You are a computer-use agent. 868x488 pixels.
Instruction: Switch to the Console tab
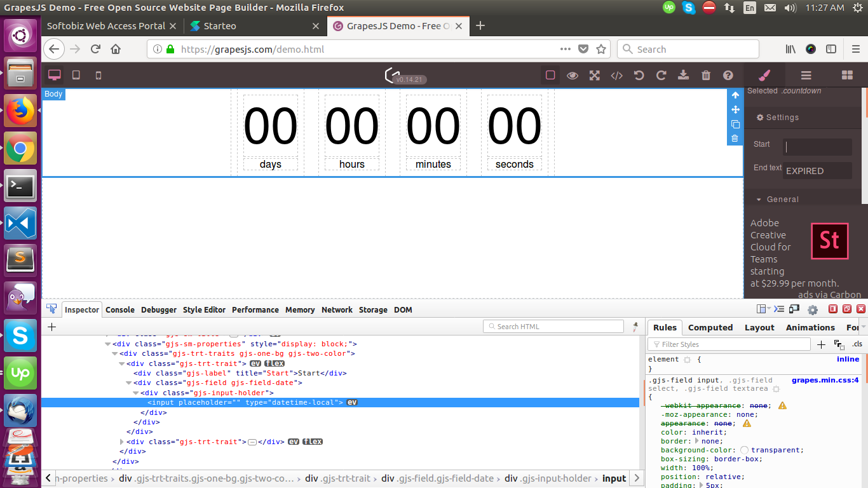click(x=120, y=310)
